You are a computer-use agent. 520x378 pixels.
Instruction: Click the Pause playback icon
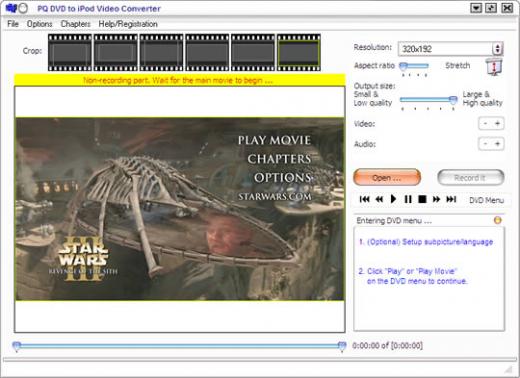click(x=408, y=199)
